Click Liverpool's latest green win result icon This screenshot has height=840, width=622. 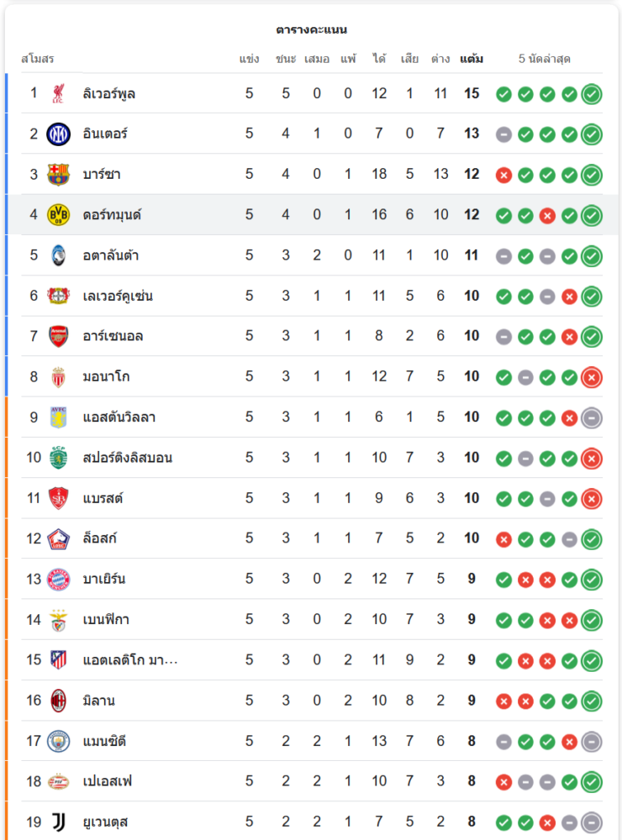coord(592,94)
